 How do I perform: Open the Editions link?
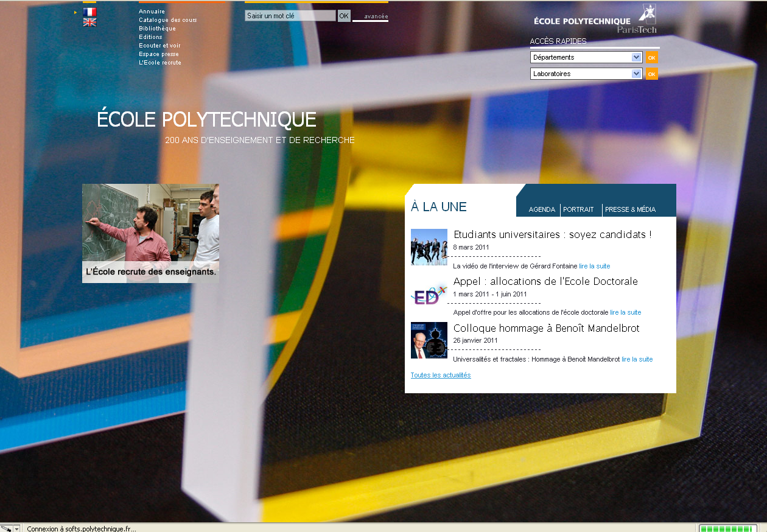(x=150, y=37)
